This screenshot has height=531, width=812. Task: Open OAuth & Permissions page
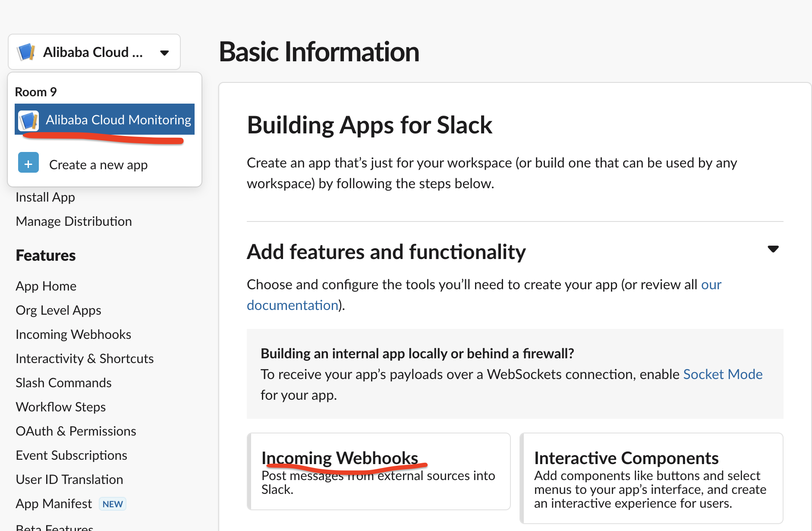[x=76, y=431]
